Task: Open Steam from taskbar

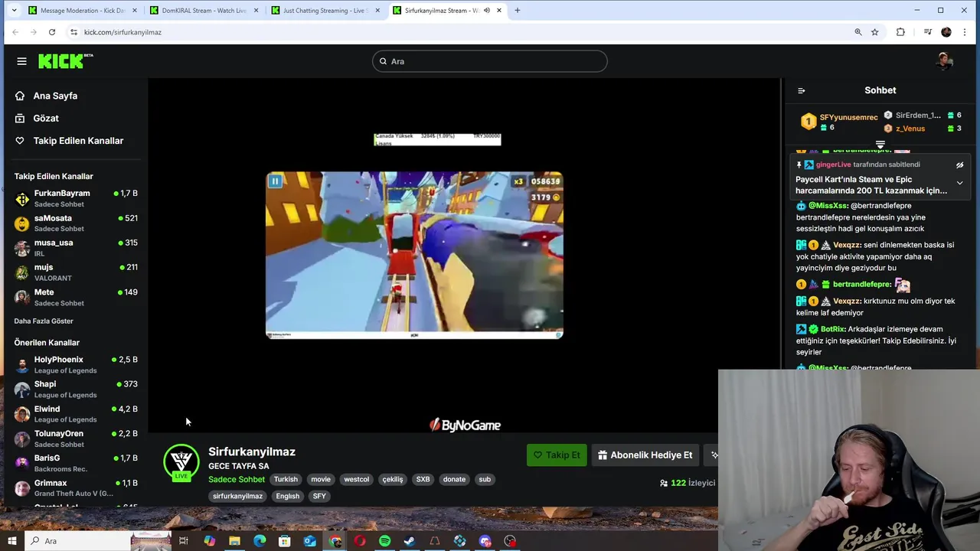Action: pyautogui.click(x=410, y=541)
